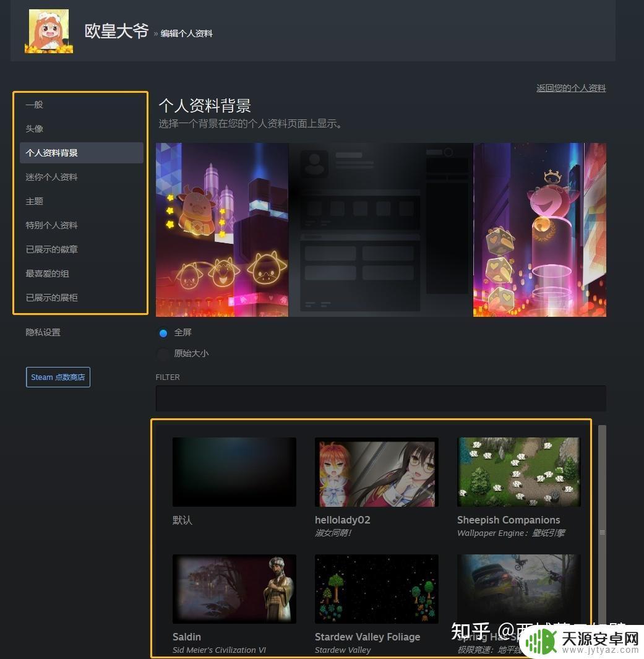Open the 欧皇大爷 profile name link
Image resolution: width=644 pixels, height=659 pixels.
117,31
